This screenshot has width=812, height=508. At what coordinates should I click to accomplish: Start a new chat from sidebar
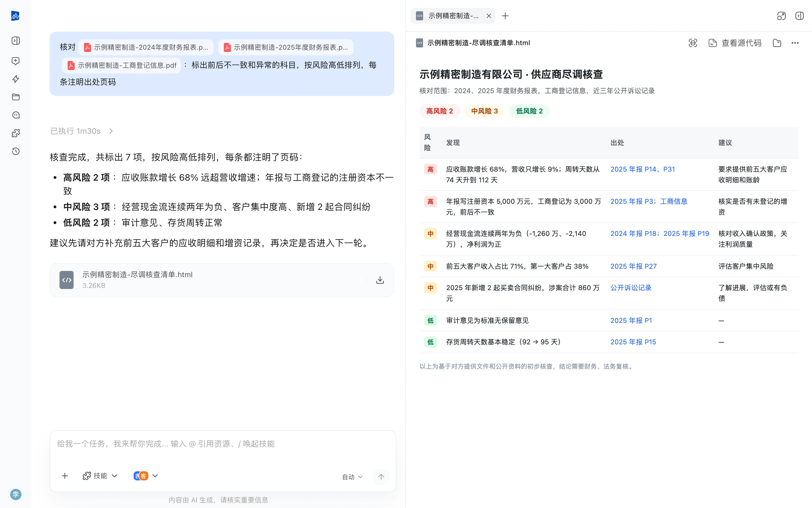tap(16, 61)
